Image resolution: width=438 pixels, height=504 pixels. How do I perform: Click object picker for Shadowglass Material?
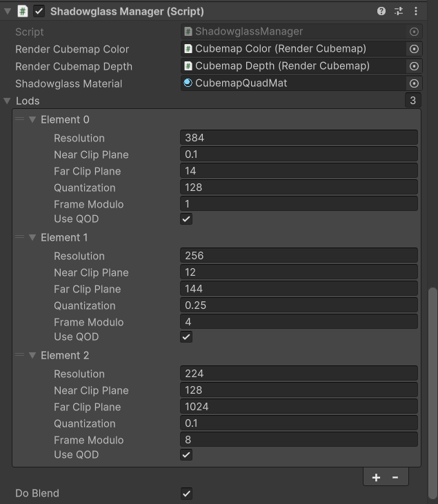pos(414,83)
